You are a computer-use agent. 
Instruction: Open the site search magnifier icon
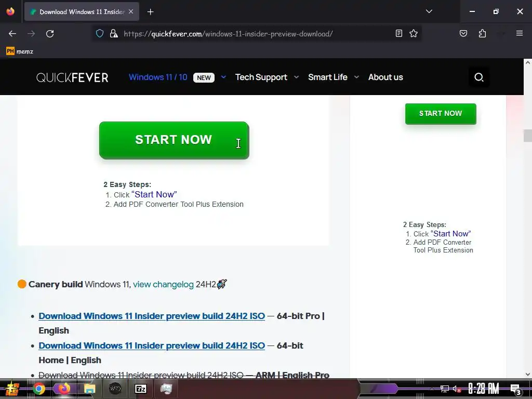478,77
